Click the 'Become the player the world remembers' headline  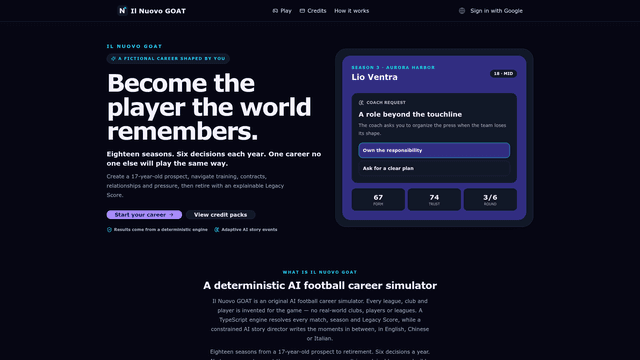(209, 107)
